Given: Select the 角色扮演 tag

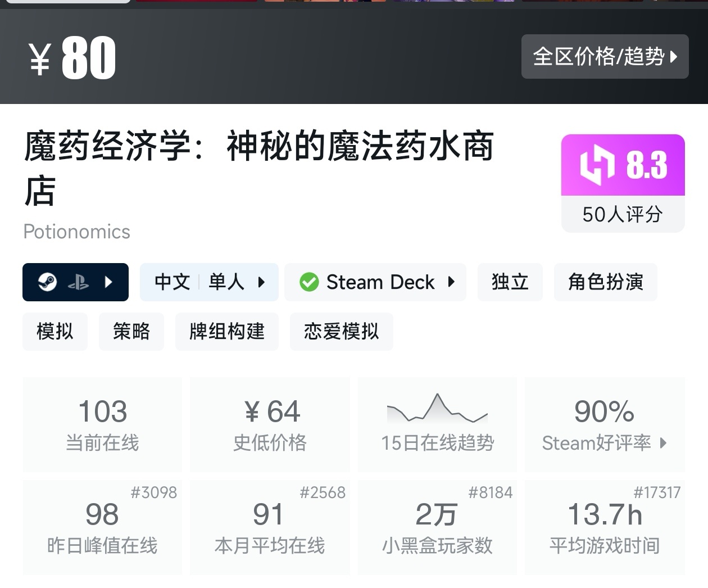Looking at the screenshot, I should point(605,282).
